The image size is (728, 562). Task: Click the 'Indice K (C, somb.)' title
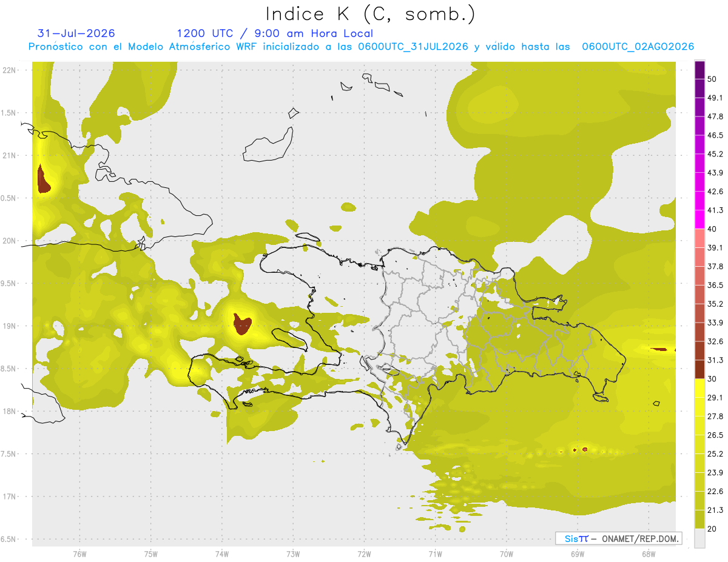[x=371, y=14]
